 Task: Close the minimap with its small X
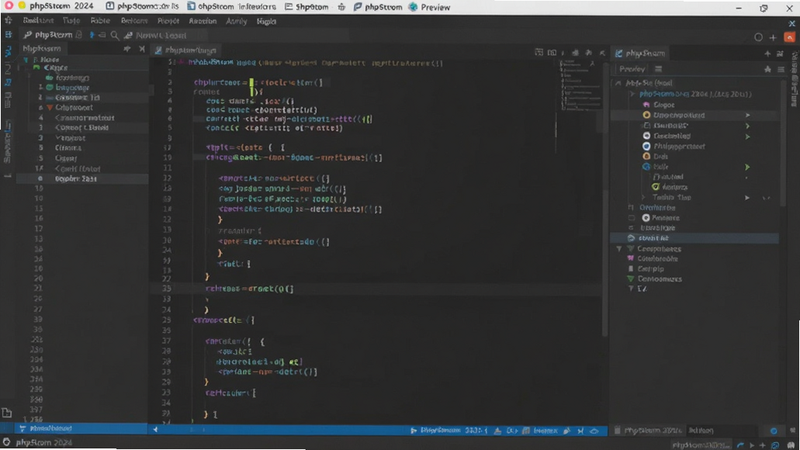(592, 64)
